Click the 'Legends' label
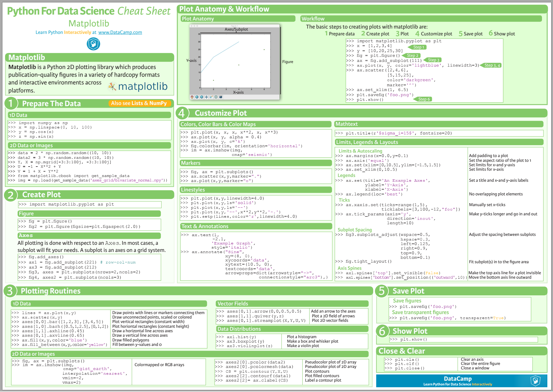Viewport: 553px width, 392px height. (346, 175)
